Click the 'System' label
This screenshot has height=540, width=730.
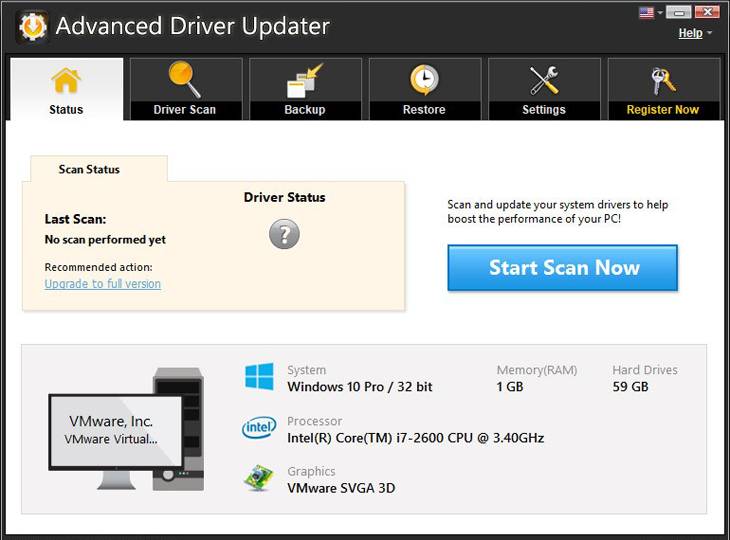(307, 370)
